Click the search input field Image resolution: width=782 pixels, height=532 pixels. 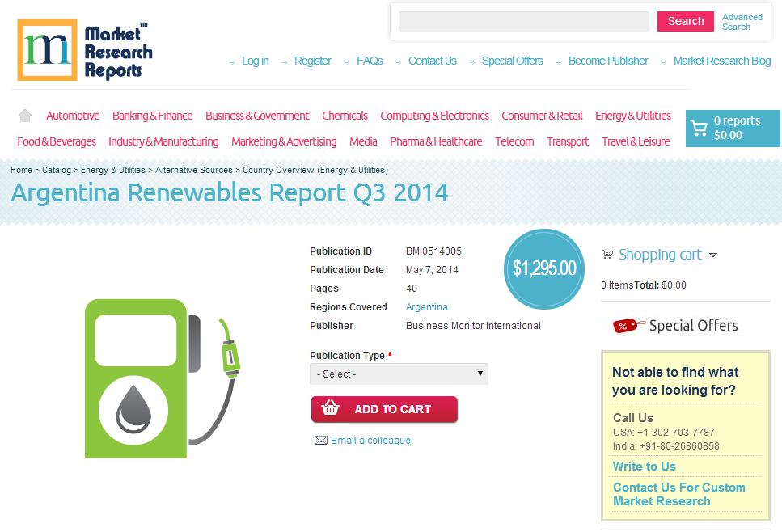[524, 22]
